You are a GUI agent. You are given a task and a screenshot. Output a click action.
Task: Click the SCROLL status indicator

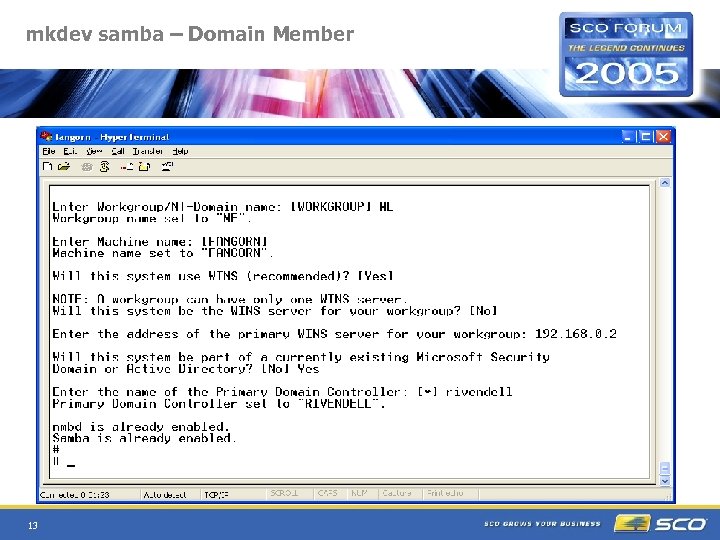point(284,493)
